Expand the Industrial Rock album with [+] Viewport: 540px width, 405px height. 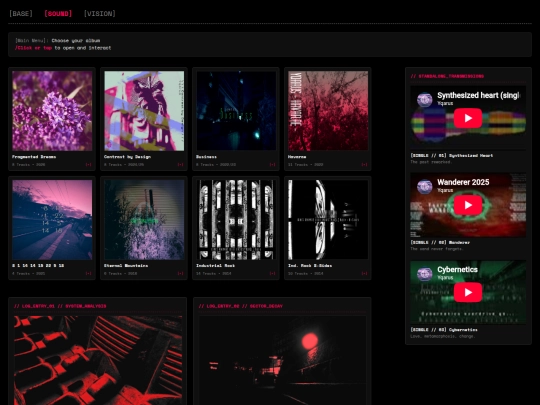tap(272, 273)
